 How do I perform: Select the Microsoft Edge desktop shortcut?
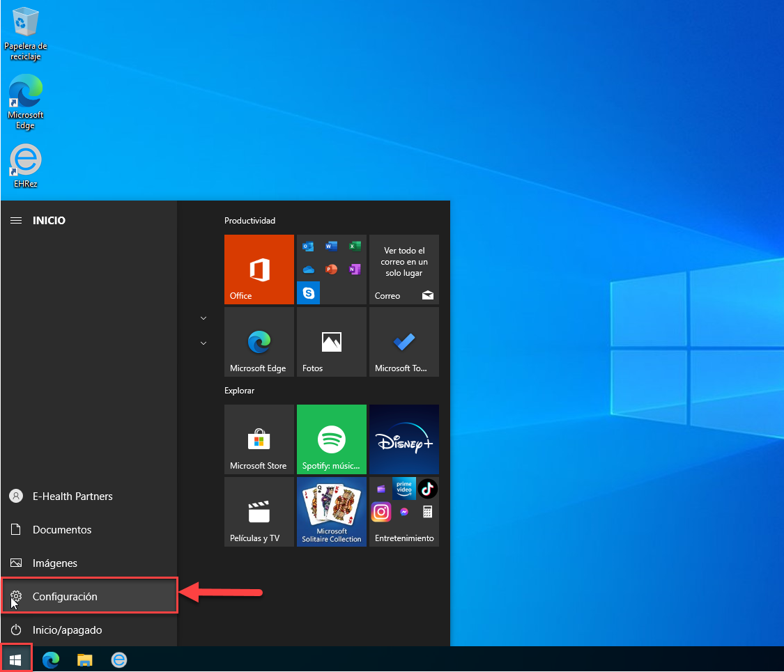[25, 102]
